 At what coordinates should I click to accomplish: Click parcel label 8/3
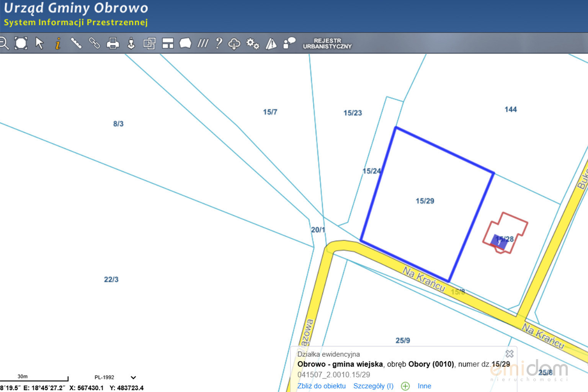[118, 124]
